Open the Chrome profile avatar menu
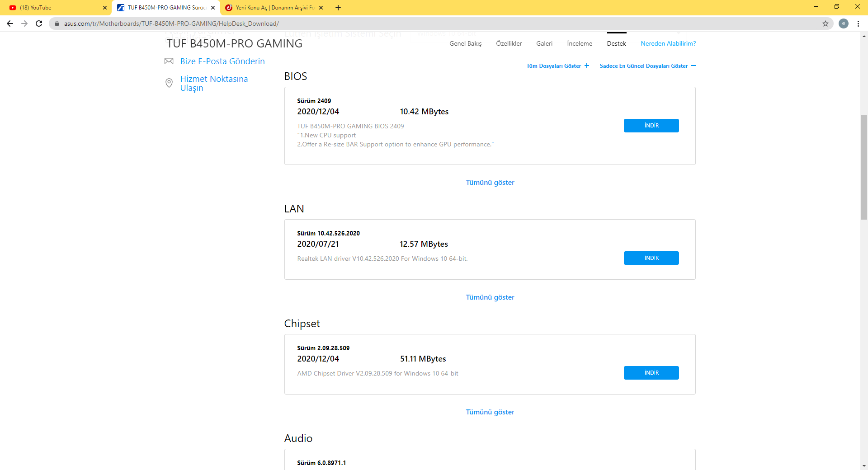Screen dimensions: 868x470 [x=844, y=23]
